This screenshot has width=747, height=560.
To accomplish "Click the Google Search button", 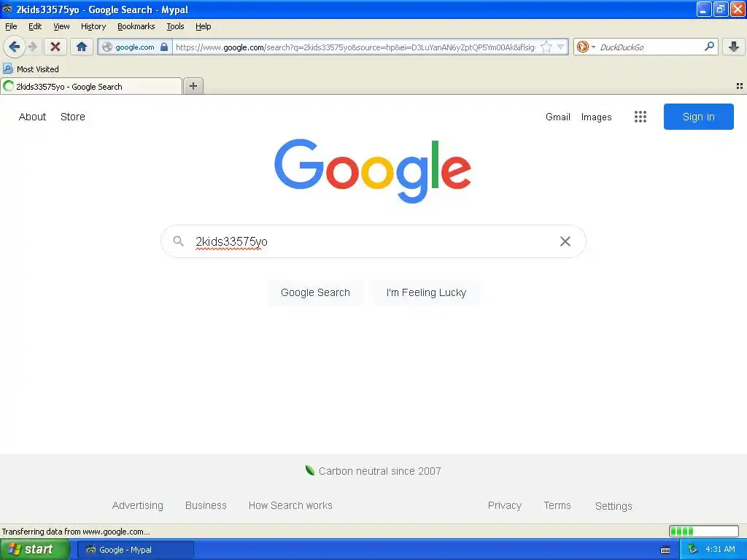I will point(315,292).
